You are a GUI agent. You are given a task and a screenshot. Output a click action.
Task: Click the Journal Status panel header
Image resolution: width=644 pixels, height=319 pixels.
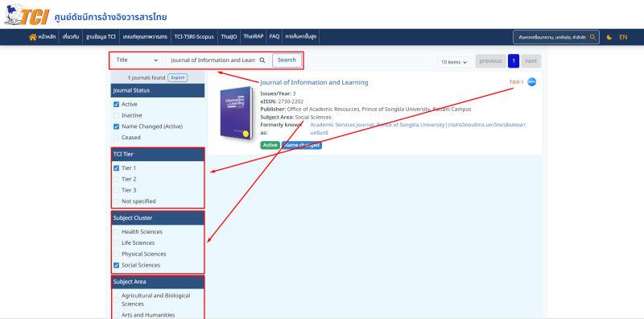coord(158,90)
